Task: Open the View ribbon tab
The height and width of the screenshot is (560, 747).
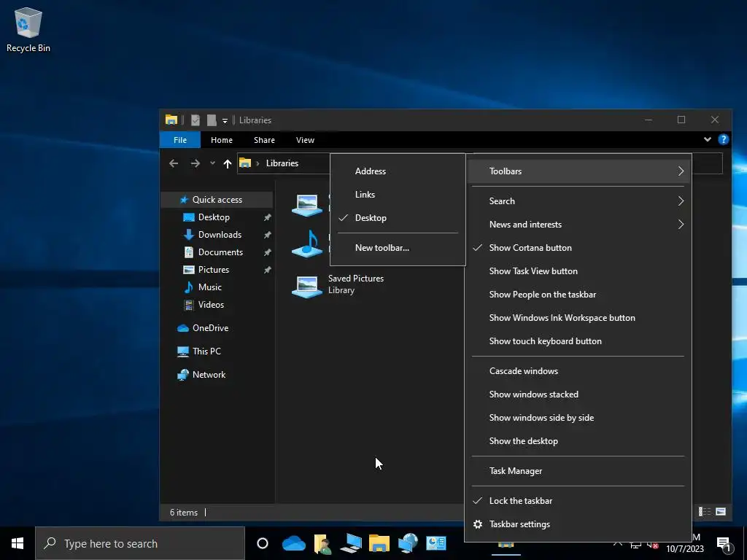Action: click(x=305, y=140)
